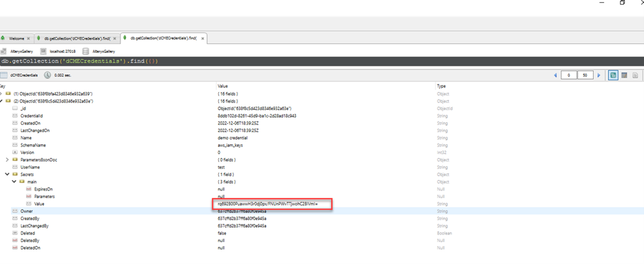Click '{ 0 fields }' in the ParametersBsonDoc row
This screenshot has width=644, height=264.
(227, 159)
